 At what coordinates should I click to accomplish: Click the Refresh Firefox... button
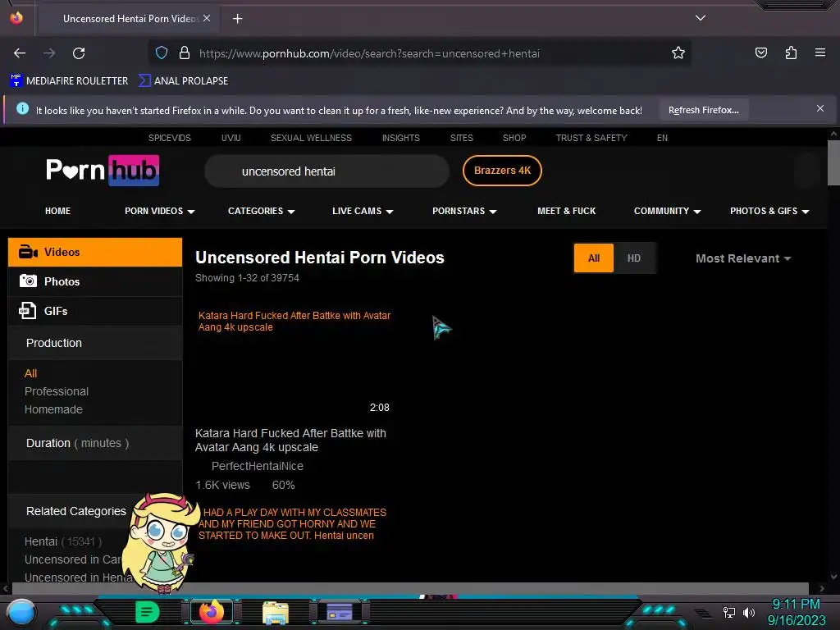(x=703, y=110)
